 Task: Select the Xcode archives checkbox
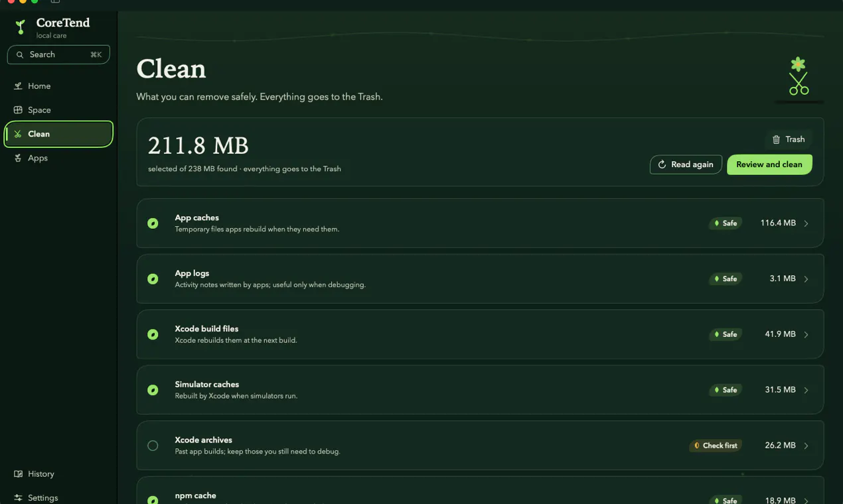153,446
